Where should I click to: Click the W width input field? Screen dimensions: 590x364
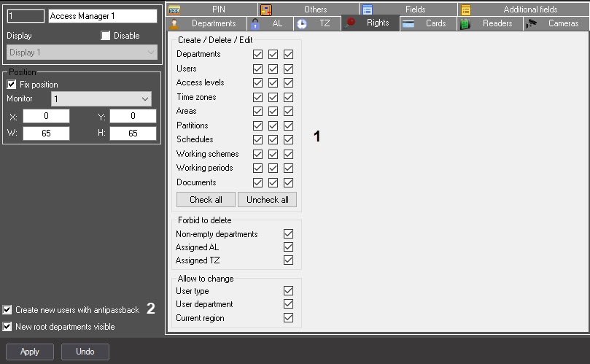(46, 133)
